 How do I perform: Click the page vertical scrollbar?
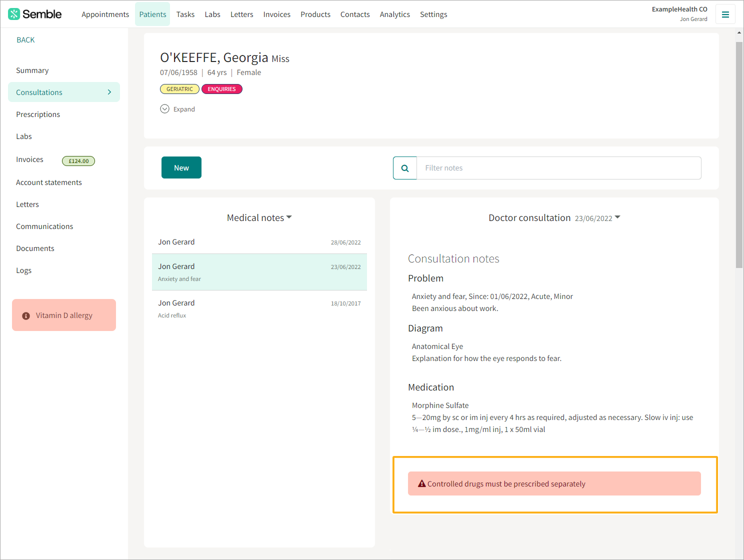(x=739, y=155)
